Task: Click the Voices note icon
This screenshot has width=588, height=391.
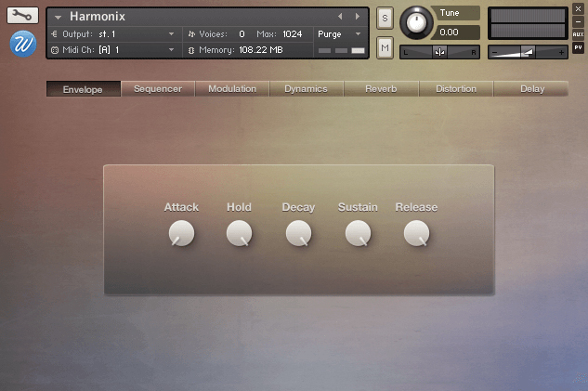Action: 191,34
